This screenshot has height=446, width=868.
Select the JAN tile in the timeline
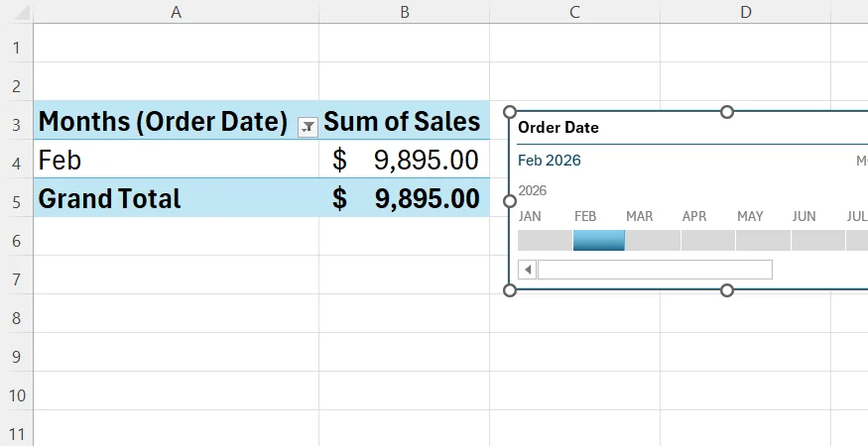pyautogui.click(x=545, y=241)
